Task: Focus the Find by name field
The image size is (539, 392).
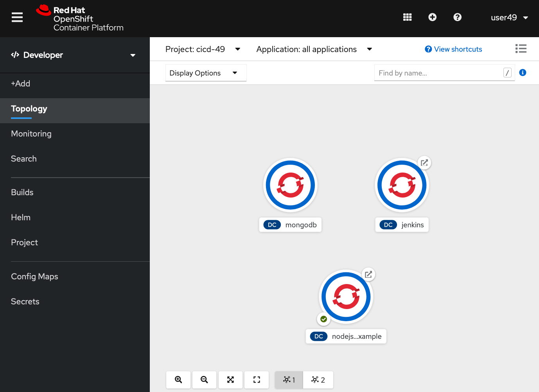Action: [444, 73]
